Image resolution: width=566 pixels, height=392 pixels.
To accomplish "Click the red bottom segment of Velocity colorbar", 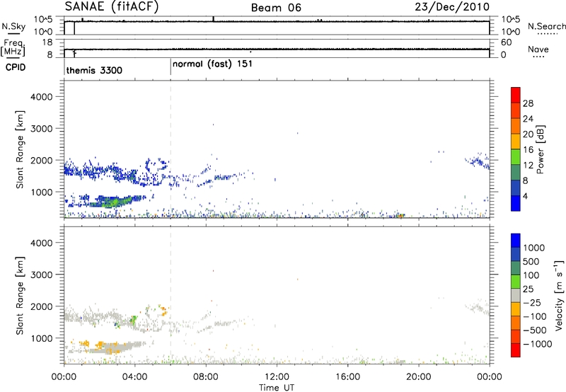I will (516, 350).
